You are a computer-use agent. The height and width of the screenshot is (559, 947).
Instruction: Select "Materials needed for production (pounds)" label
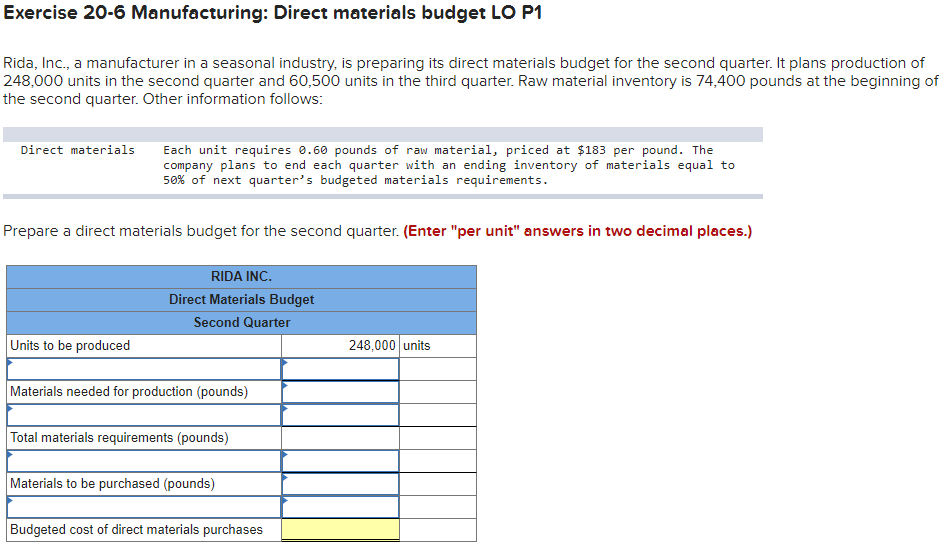click(129, 392)
